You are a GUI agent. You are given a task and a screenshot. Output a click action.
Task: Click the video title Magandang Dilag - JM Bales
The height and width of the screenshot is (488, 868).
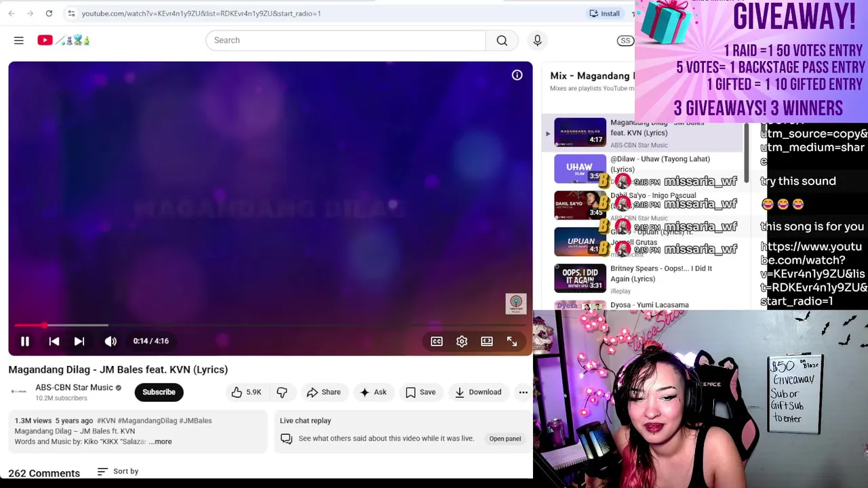tap(118, 370)
